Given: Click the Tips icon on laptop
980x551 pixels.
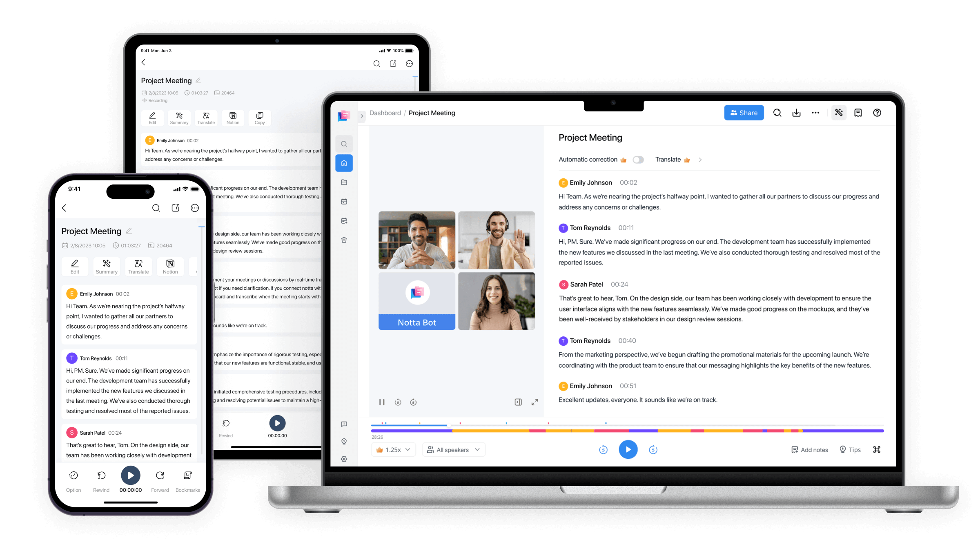Looking at the screenshot, I should 843,449.
